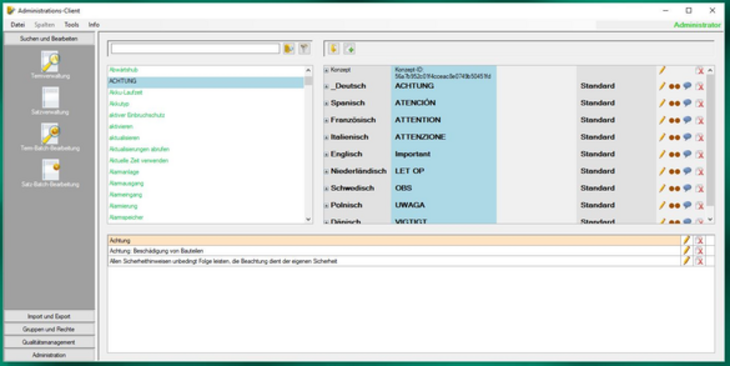Click the term list scroll-down arrow
The width and height of the screenshot is (730, 366).
coord(308,219)
